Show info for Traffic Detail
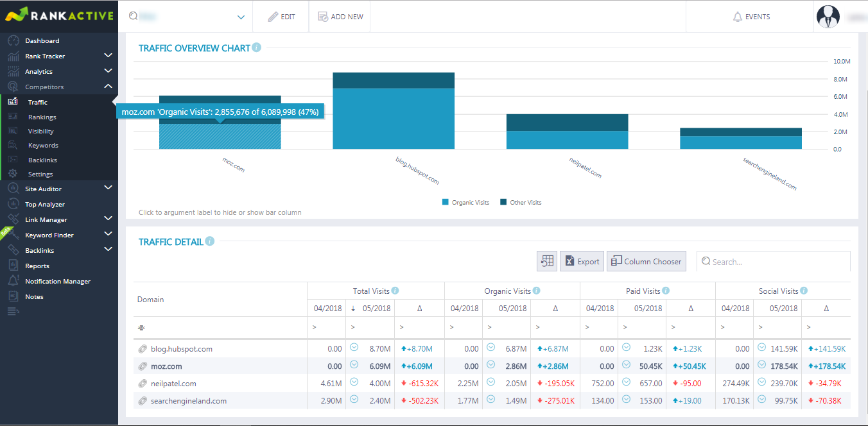The height and width of the screenshot is (426, 868). (x=210, y=241)
